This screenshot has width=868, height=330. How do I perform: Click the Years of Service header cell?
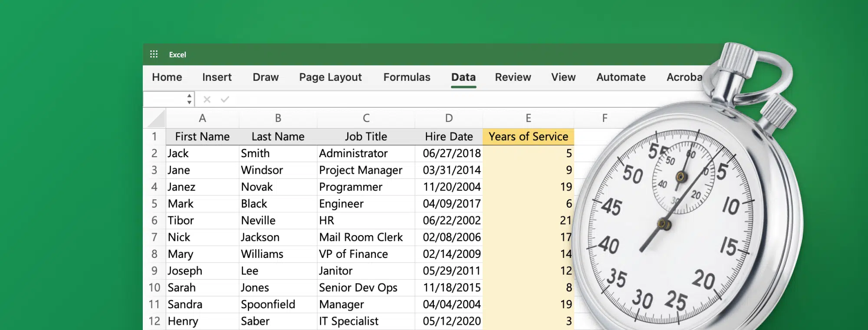coord(528,137)
